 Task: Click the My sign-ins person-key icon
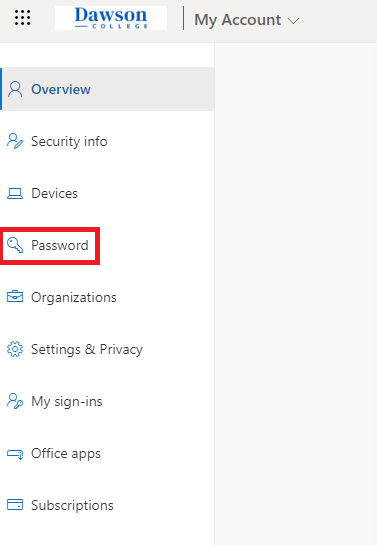point(15,401)
